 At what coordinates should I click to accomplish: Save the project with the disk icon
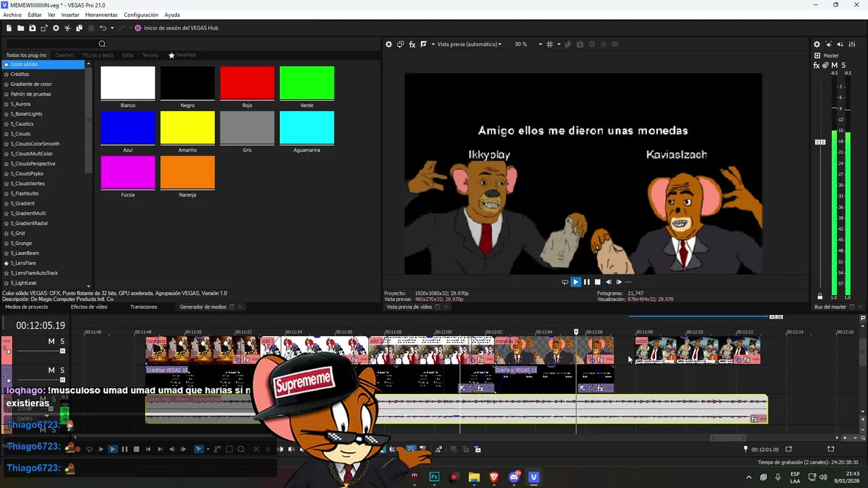click(33, 28)
